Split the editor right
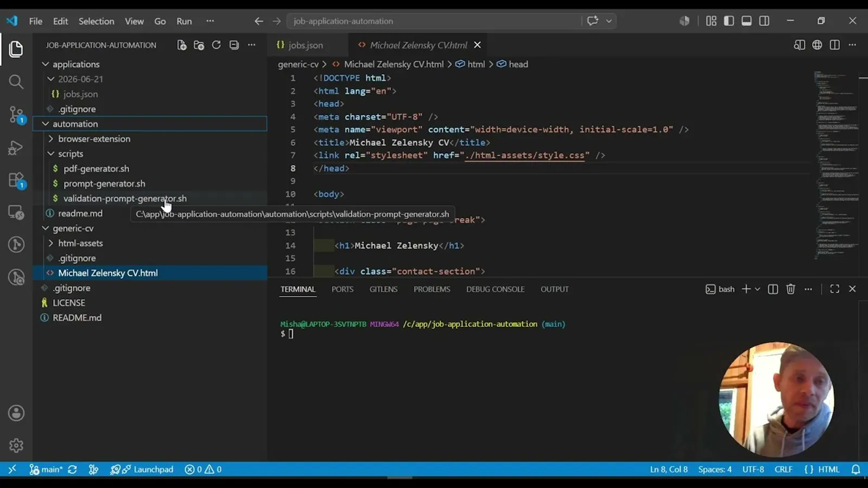The height and width of the screenshot is (488, 868). [835, 45]
